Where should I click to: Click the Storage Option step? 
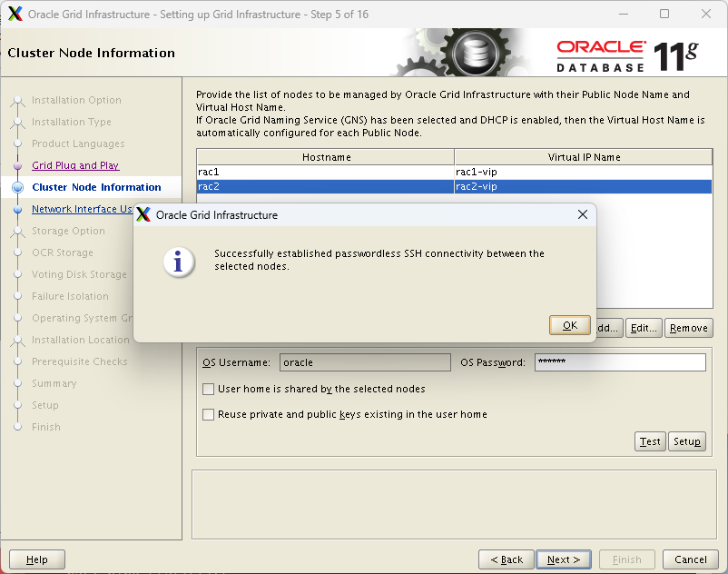tap(68, 231)
